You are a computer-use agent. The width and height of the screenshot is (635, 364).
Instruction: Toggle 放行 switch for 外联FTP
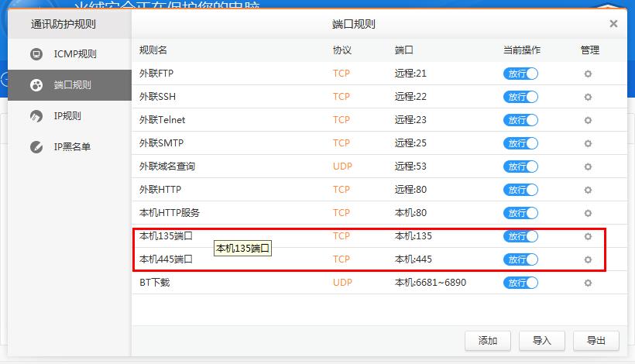click(x=520, y=74)
